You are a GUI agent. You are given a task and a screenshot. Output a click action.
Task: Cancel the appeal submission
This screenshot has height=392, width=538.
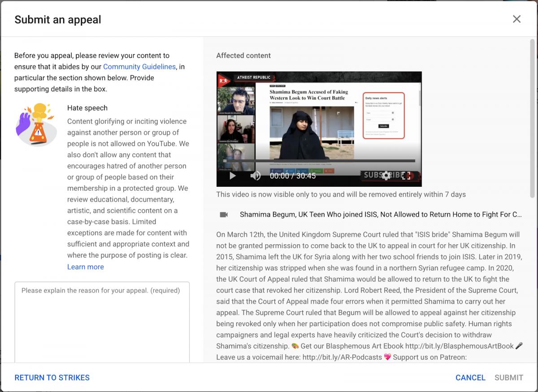tap(470, 377)
